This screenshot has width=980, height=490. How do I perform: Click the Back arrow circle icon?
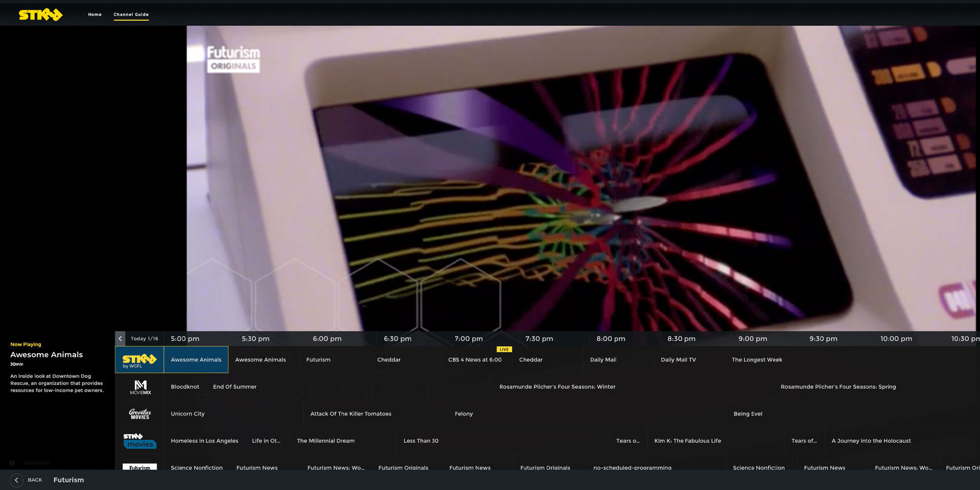click(16, 480)
